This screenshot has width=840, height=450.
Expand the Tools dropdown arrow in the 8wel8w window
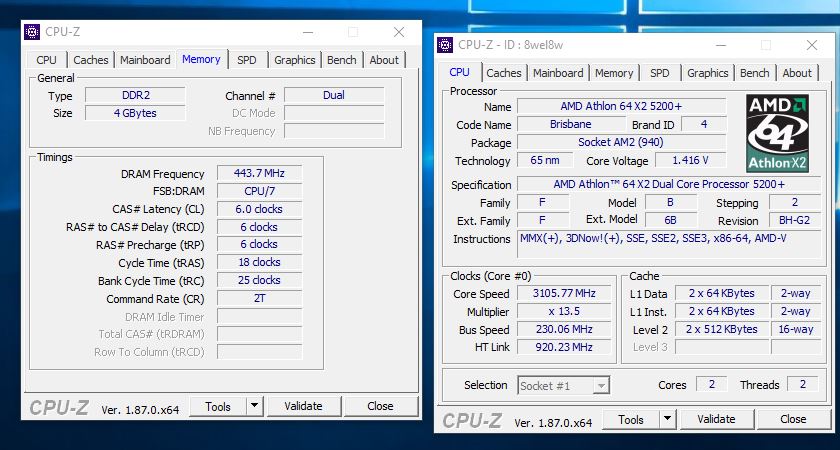pyautogui.click(x=668, y=419)
